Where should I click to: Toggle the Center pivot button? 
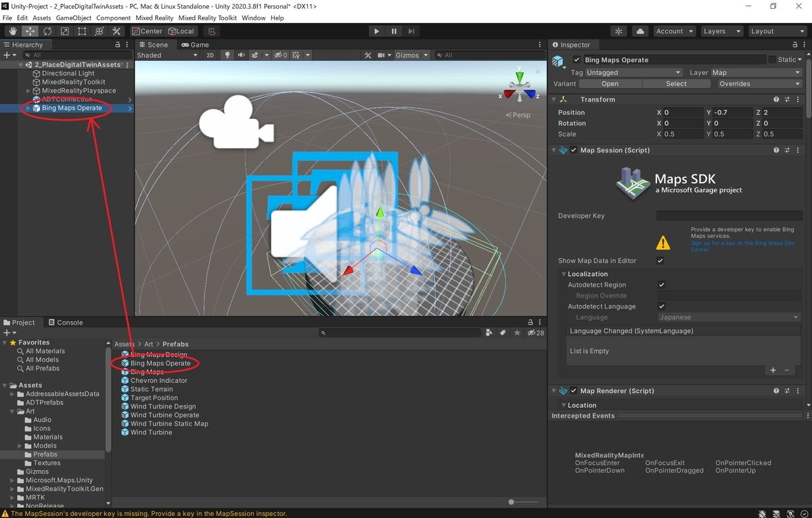pos(148,31)
